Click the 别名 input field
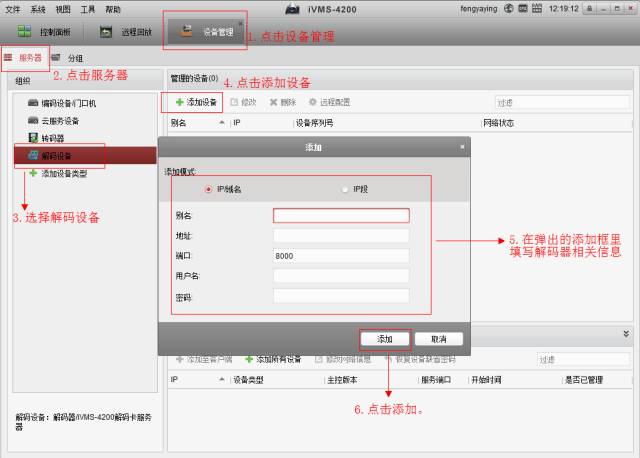 341,215
